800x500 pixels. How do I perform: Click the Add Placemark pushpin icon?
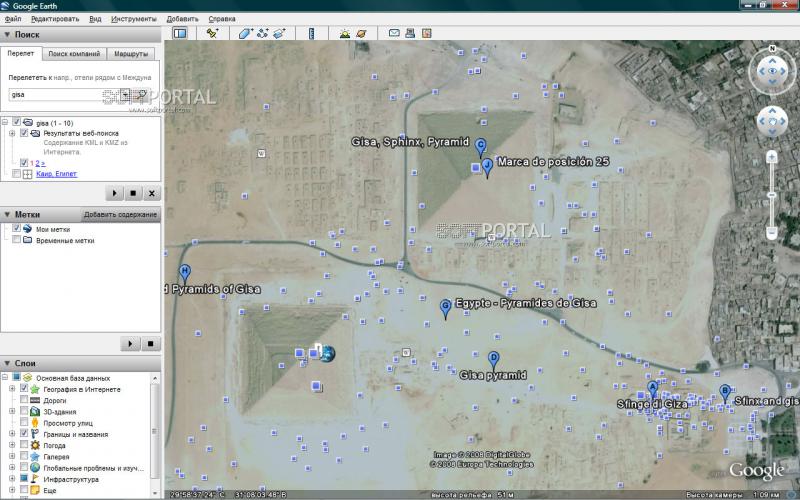tap(213, 33)
